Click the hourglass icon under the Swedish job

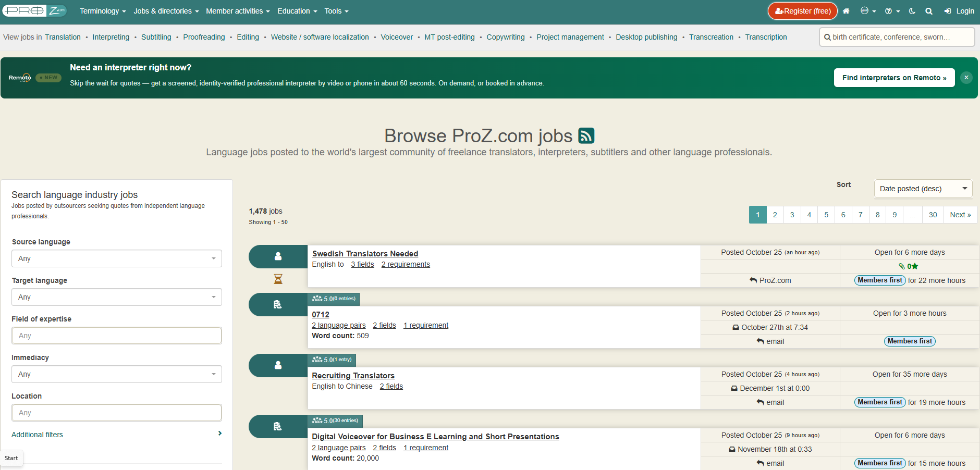(x=278, y=279)
